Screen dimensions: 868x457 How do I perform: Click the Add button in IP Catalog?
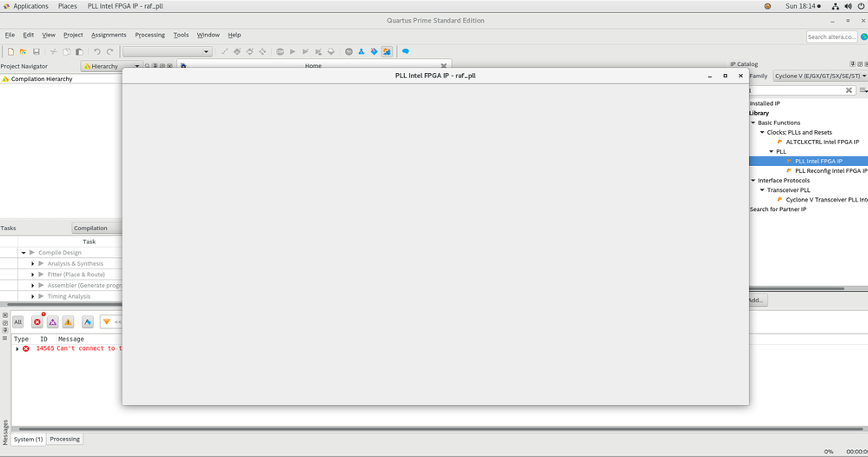(756, 301)
